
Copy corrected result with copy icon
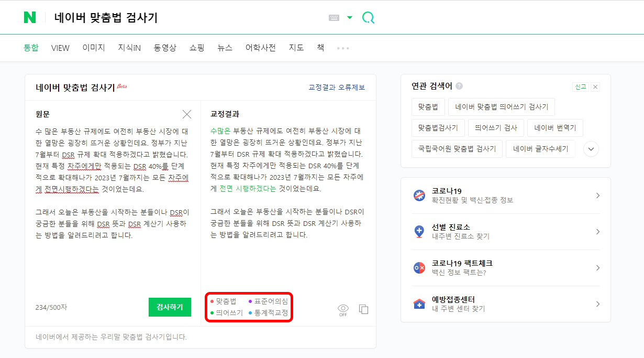click(x=364, y=309)
